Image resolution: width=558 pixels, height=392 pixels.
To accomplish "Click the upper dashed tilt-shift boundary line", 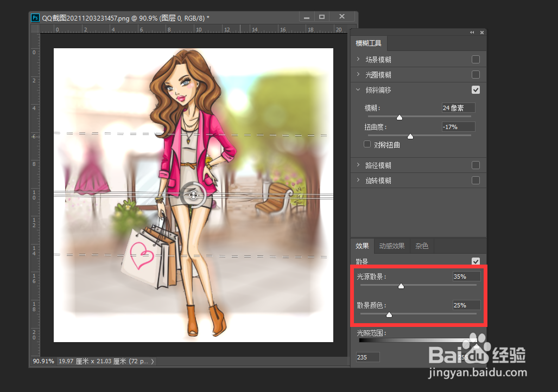I will tap(191, 134).
